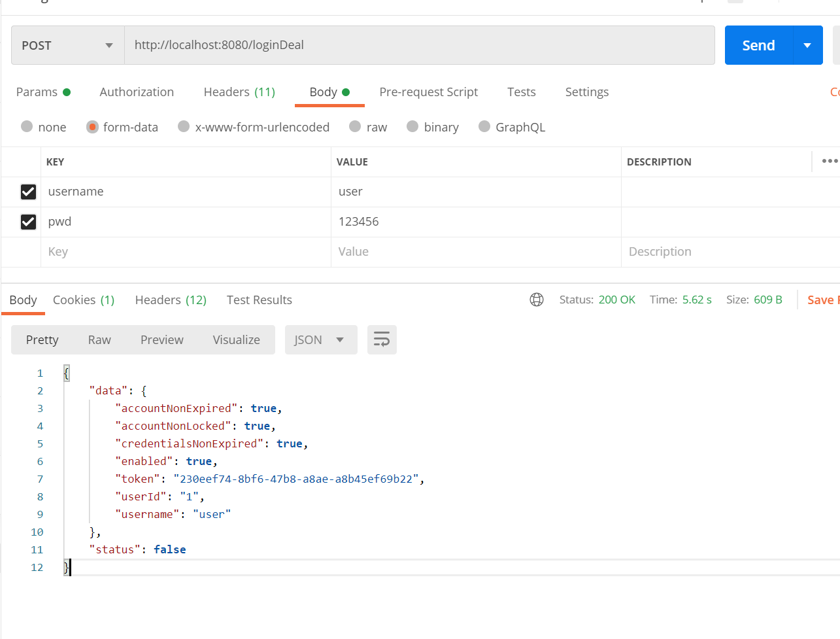Click the Status 200 OK text

(x=597, y=300)
